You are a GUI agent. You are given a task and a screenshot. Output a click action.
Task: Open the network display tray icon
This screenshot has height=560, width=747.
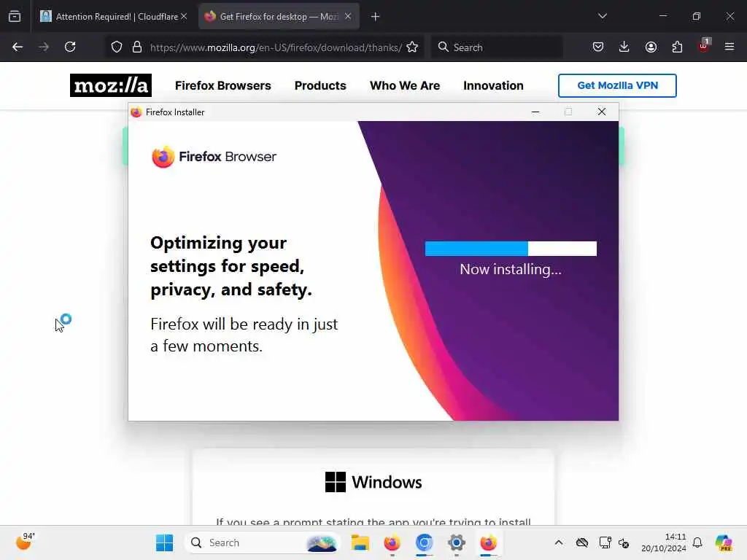[605, 542]
